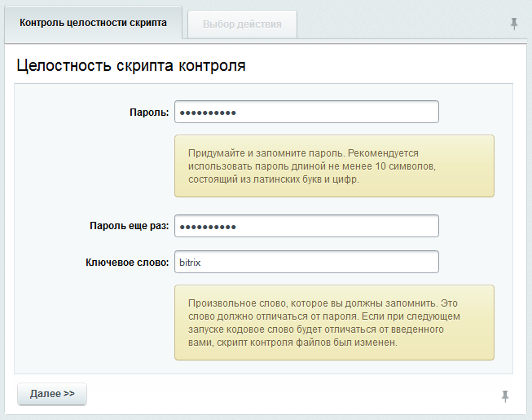Click the Целостность скрипта контроля heading
This screenshot has height=420, width=532.
click(131, 66)
